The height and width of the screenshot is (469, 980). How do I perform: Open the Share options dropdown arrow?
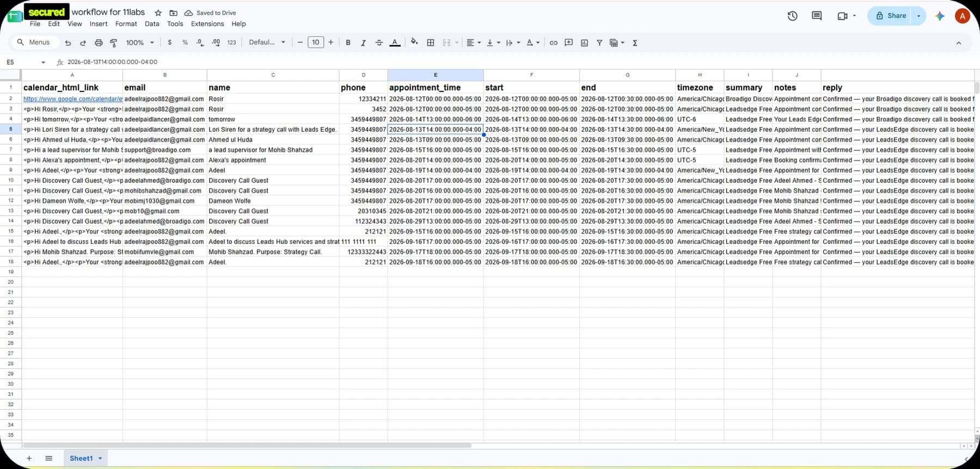click(918, 16)
